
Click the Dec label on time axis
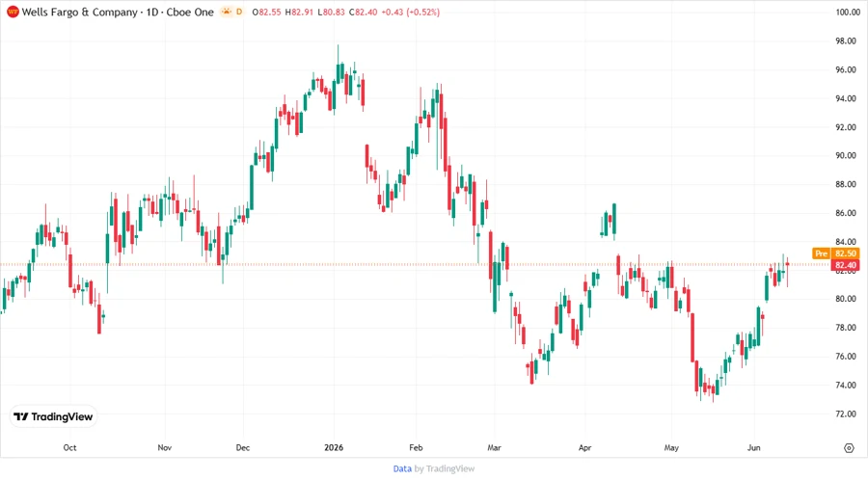242,447
